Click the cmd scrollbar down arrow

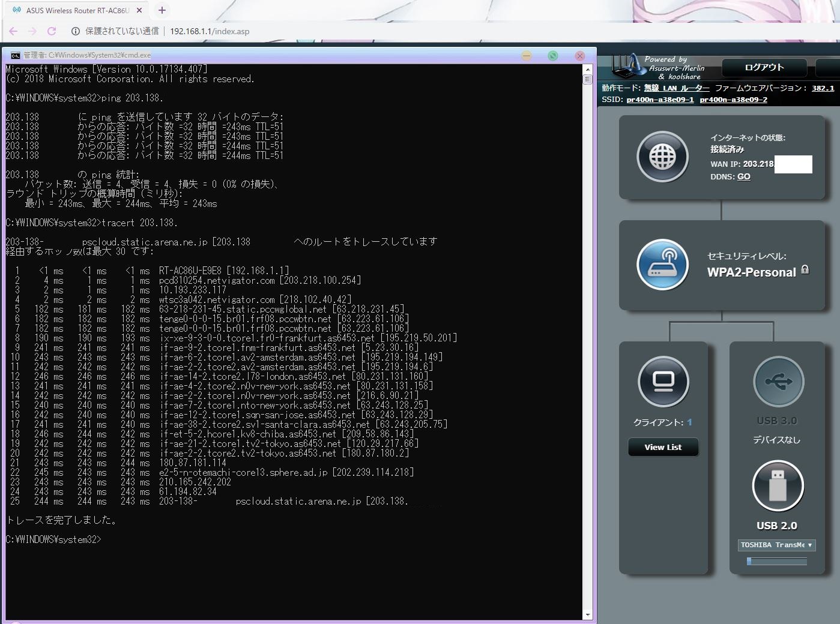(x=588, y=615)
